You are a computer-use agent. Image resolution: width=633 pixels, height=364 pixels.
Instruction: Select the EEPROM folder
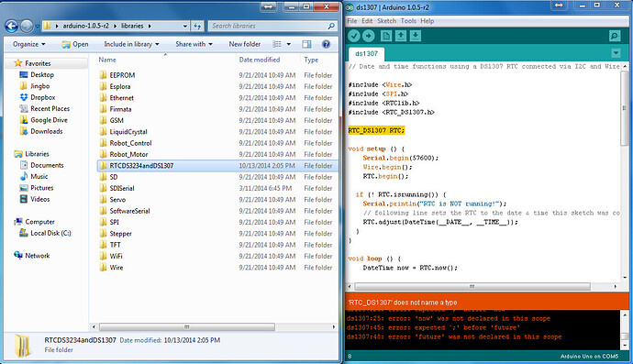217,75
